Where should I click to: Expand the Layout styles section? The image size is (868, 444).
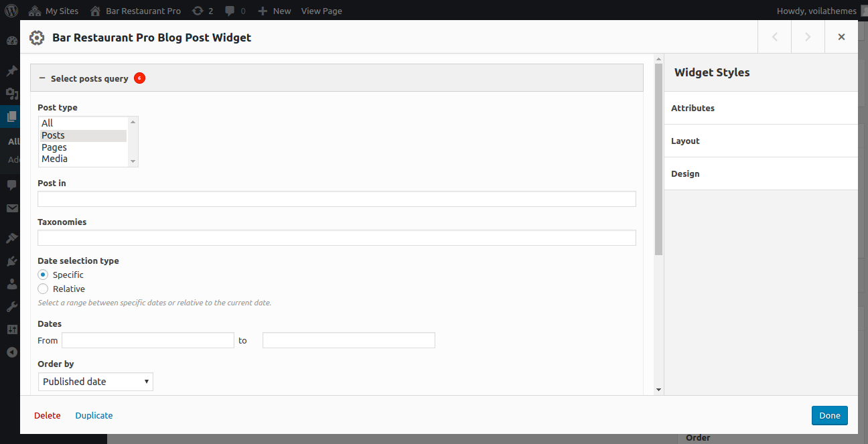[x=761, y=141]
